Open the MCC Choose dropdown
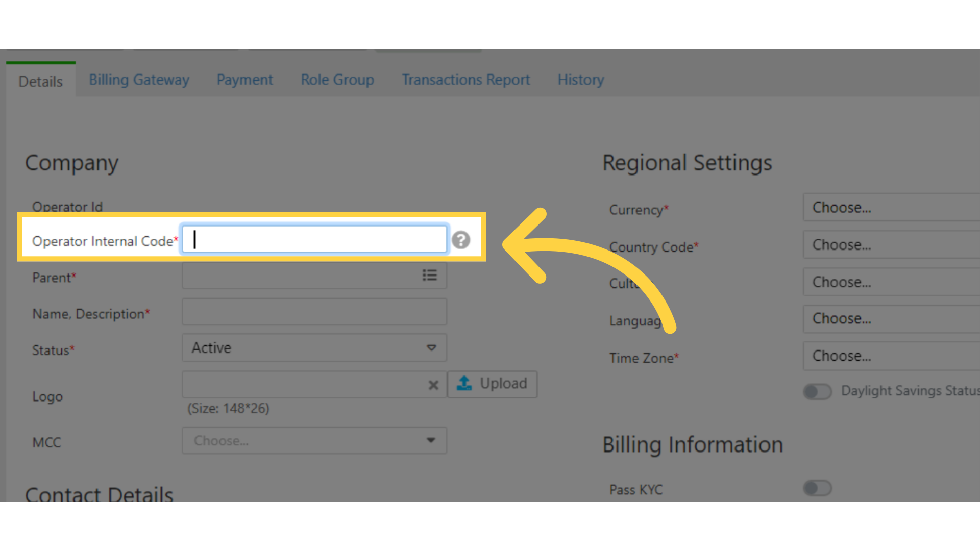This screenshot has height=551, width=980. click(x=314, y=441)
